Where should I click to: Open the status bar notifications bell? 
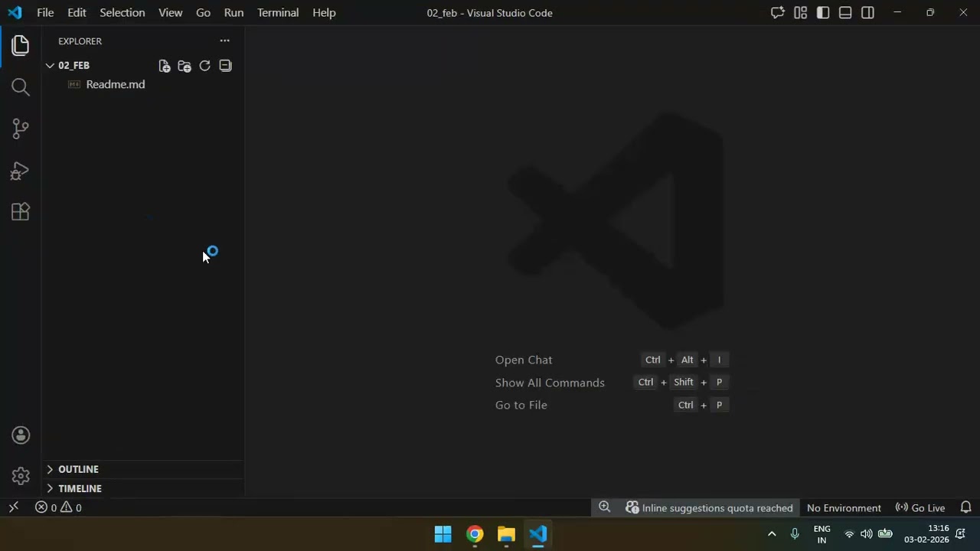(966, 507)
